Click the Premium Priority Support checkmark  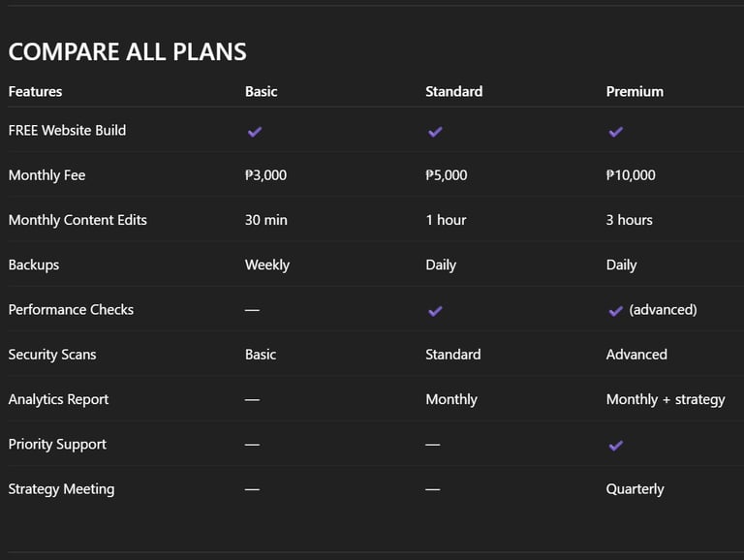click(x=615, y=445)
